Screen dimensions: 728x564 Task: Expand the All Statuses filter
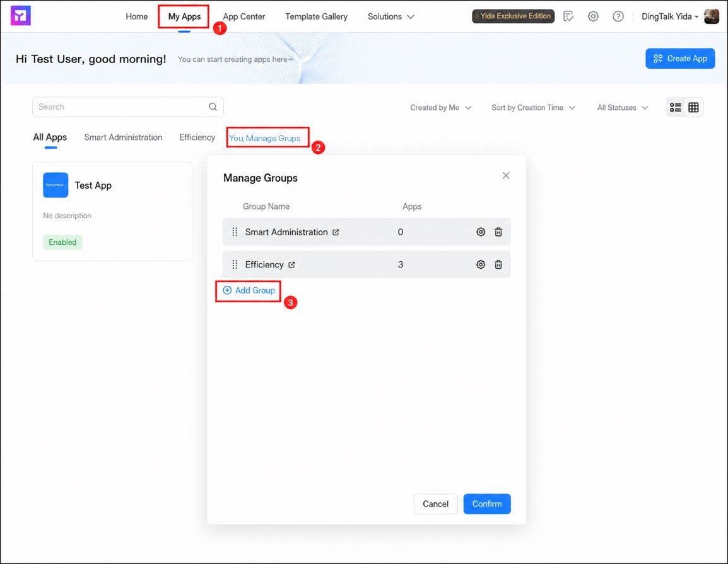click(x=622, y=108)
